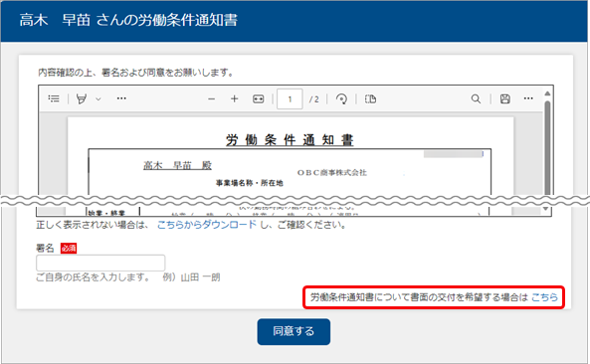Click the こちらからダウンロード link

207,225
